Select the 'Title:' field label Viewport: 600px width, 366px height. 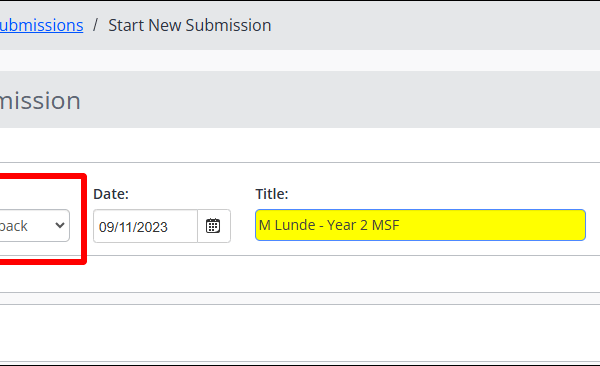pos(272,194)
